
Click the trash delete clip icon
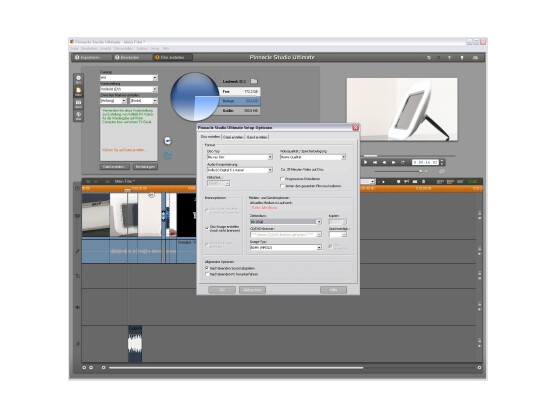[423, 181]
